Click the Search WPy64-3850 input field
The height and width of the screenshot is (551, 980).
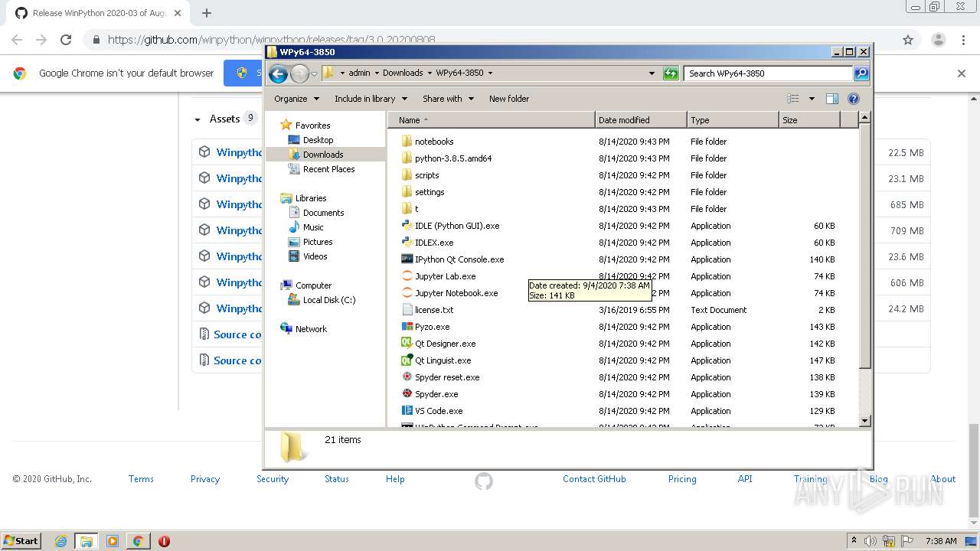point(769,73)
